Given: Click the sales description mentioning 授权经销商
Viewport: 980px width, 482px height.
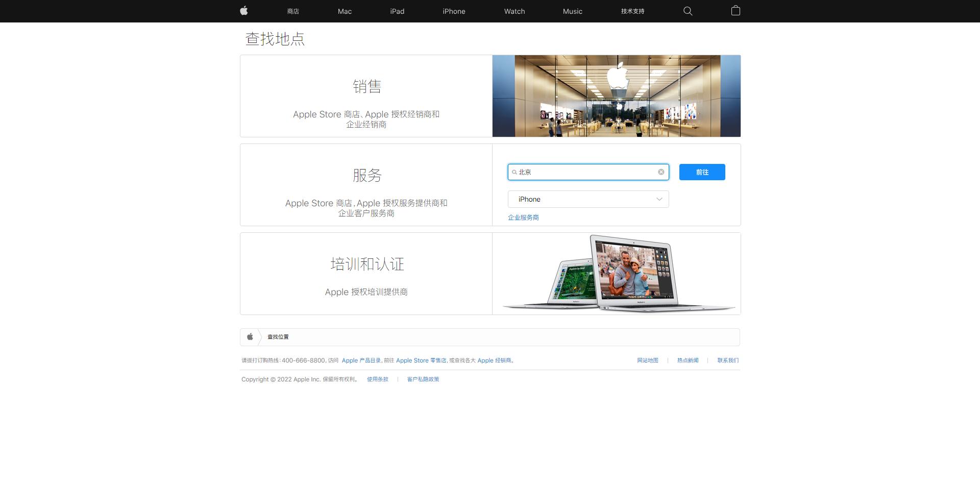Looking at the screenshot, I should click(x=366, y=119).
